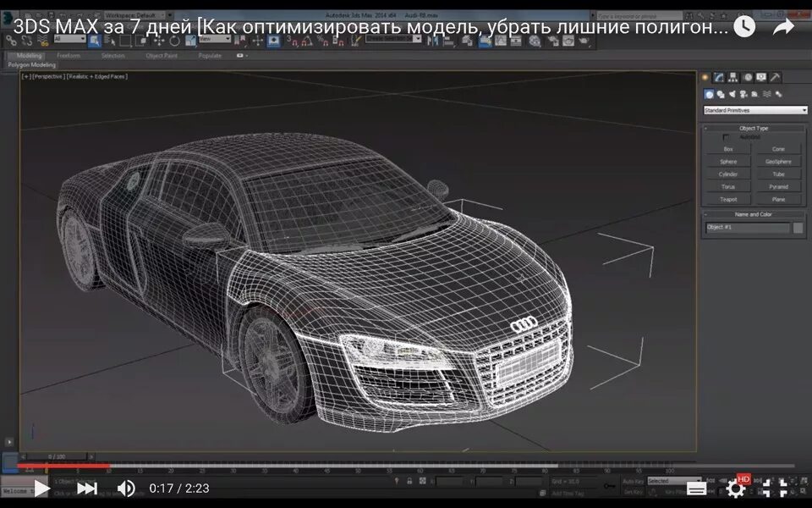Toggle video subtitles button

tap(696, 489)
